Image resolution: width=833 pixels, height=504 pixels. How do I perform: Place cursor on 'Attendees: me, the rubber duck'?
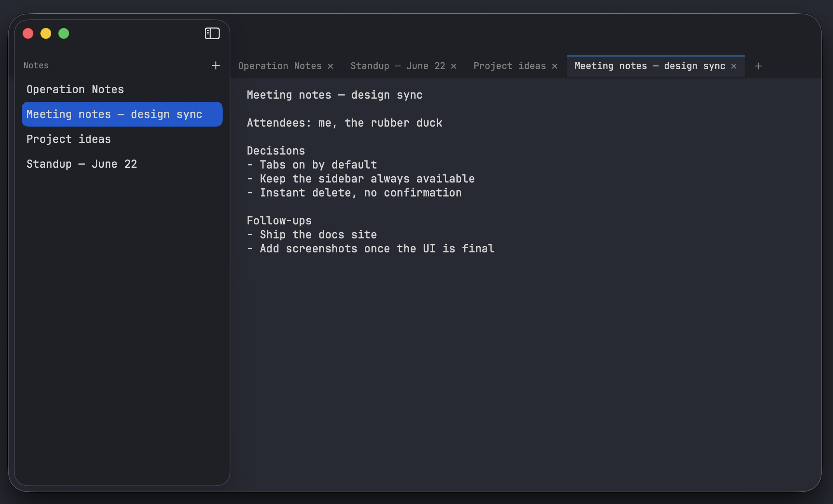(x=345, y=123)
